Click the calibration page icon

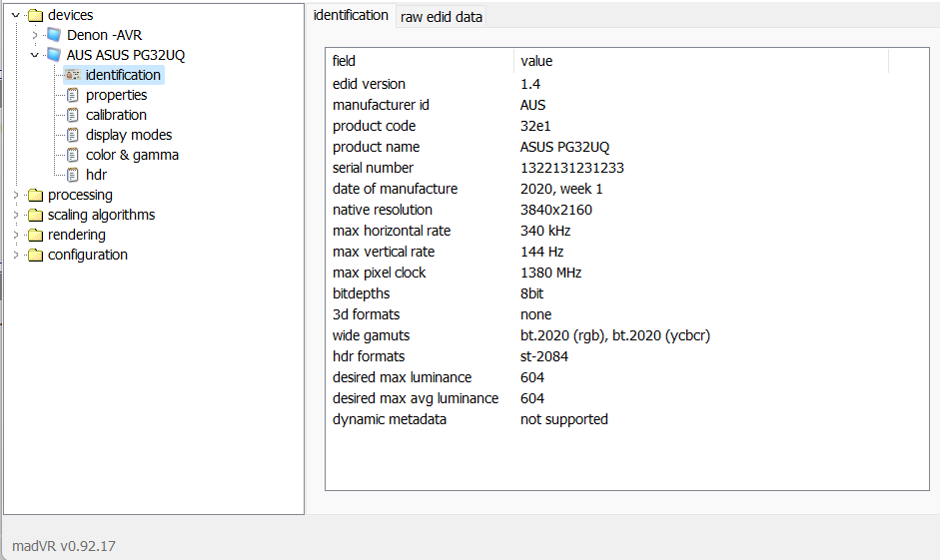click(73, 115)
